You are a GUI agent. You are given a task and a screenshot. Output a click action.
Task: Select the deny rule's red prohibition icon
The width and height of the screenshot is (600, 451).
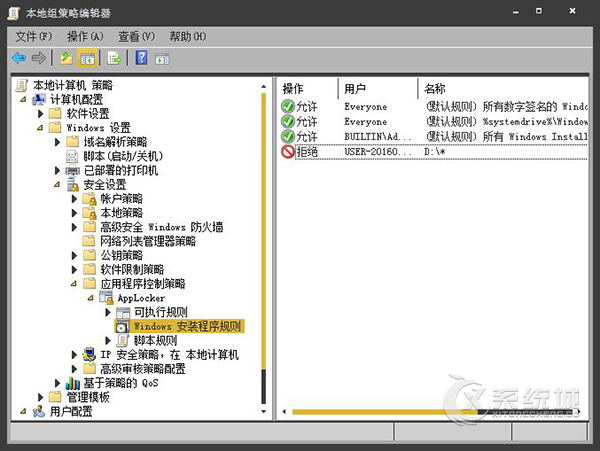coord(288,151)
